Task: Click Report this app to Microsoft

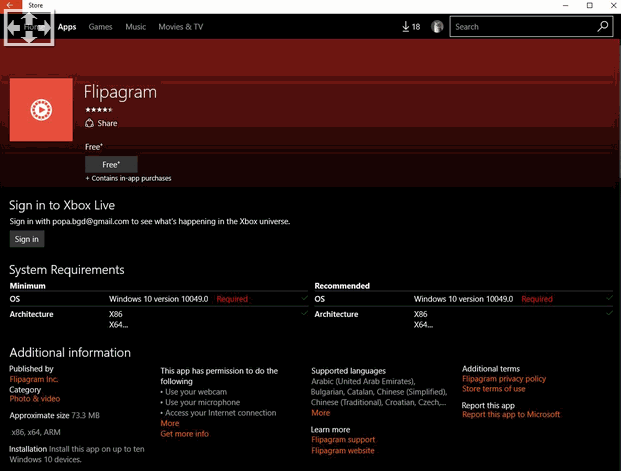Action: 511,414
